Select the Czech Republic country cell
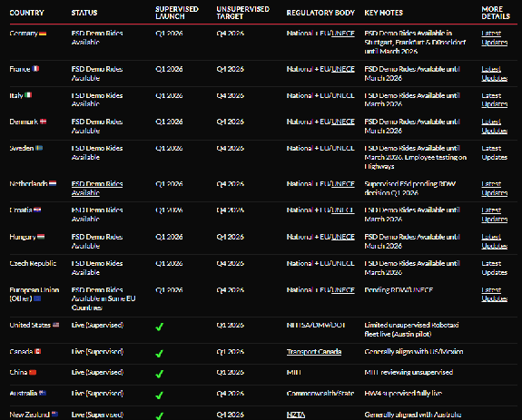Image resolution: width=522 pixels, height=420 pixels. [x=33, y=263]
